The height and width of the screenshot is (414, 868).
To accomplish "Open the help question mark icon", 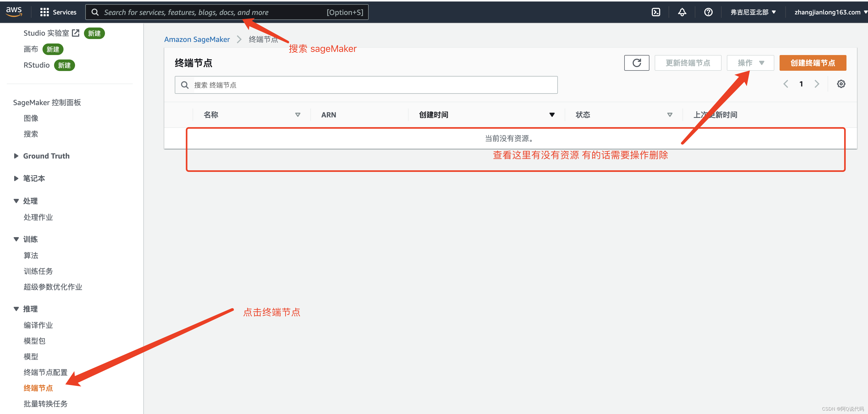I will click(708, 12).
